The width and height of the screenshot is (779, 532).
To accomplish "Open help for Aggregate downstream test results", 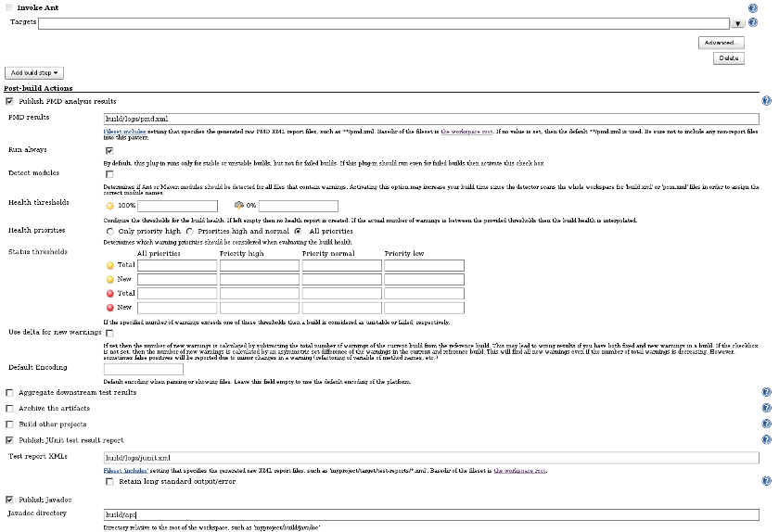I will pos(767,392).
